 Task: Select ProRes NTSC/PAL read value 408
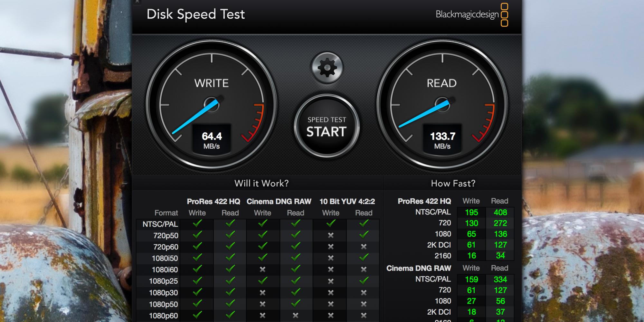coord(500,213)
